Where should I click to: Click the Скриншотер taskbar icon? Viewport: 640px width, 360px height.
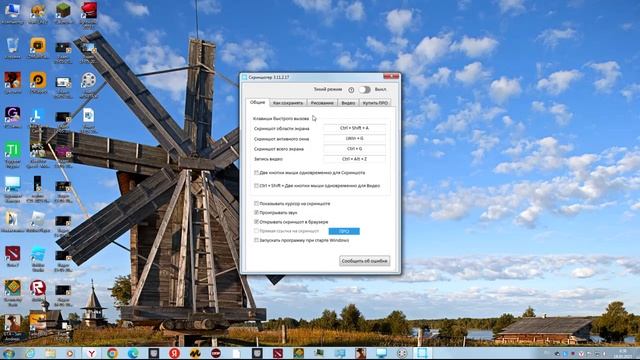(422, 353)
